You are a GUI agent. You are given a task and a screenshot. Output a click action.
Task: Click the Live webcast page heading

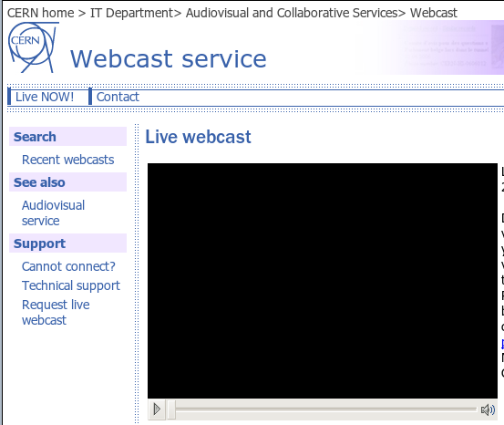tap(198, 137)
